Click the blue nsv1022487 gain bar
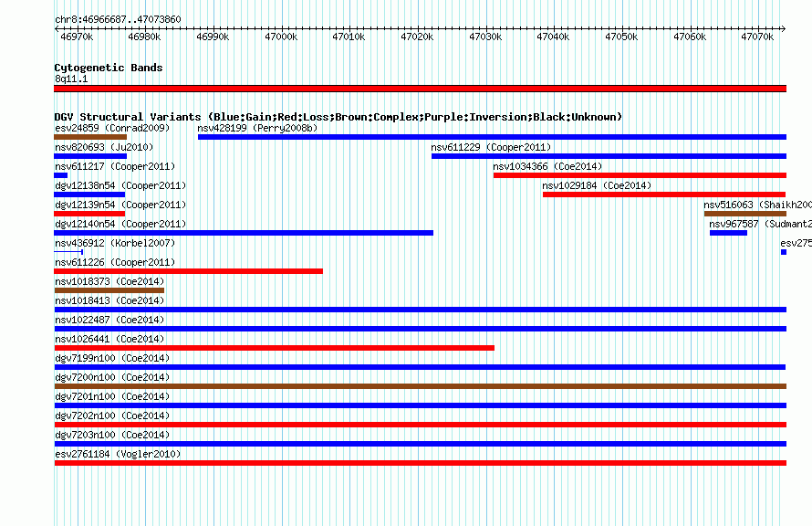812x526 pixels. pyautogui.click(x=420, y=329)
